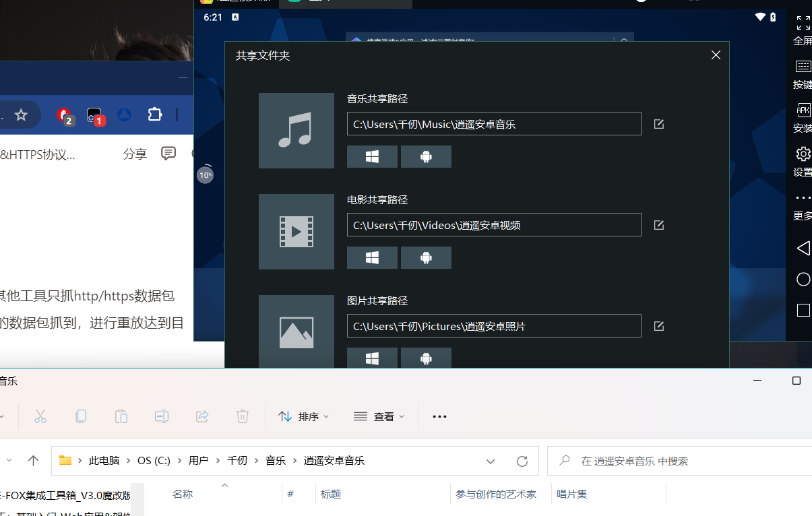
Task: Open movie folder in Android button
Action: coord(426,257)
